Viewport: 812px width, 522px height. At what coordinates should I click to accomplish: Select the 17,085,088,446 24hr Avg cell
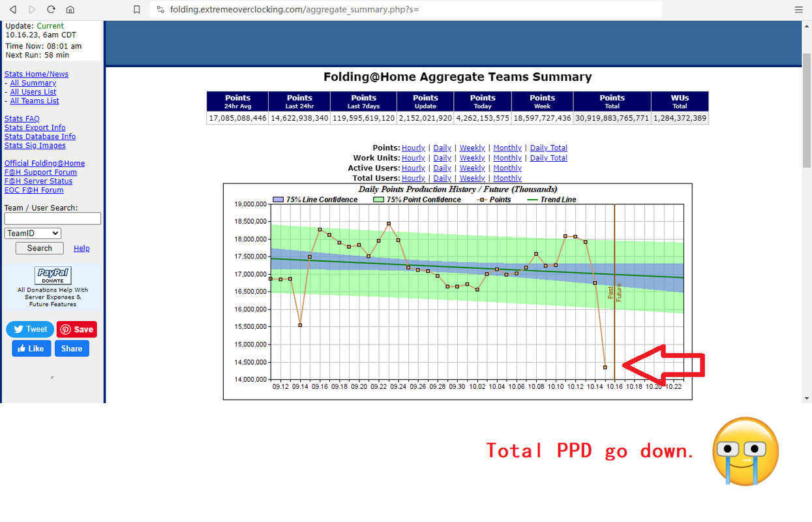click(237, 118)
